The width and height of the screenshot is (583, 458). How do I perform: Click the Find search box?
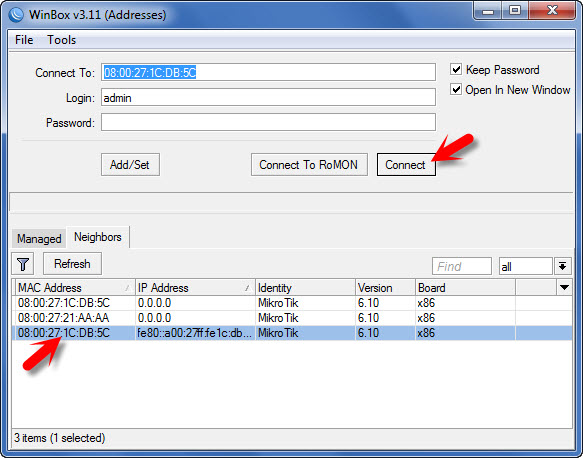462,266
